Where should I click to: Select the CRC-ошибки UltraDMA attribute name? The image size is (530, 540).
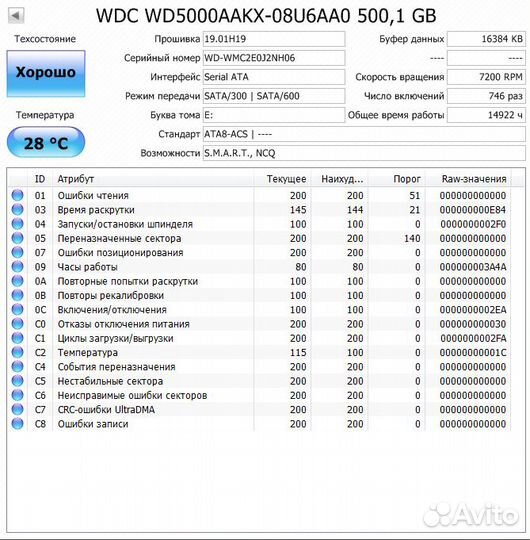click(x=106, y=409)
